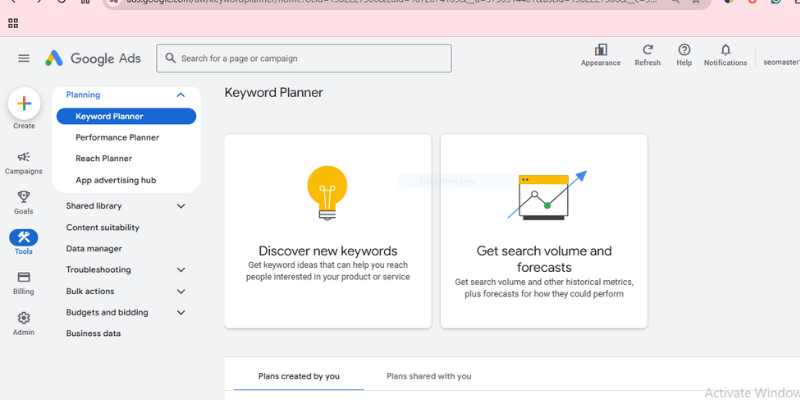The image size is (800, 400).
Task: Expand Bulk actions section
Action: point(181,291)
